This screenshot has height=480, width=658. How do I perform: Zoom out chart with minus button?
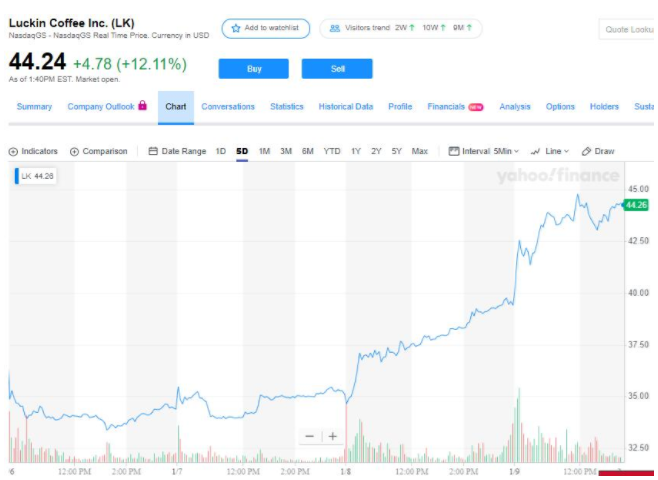(310, 436)
